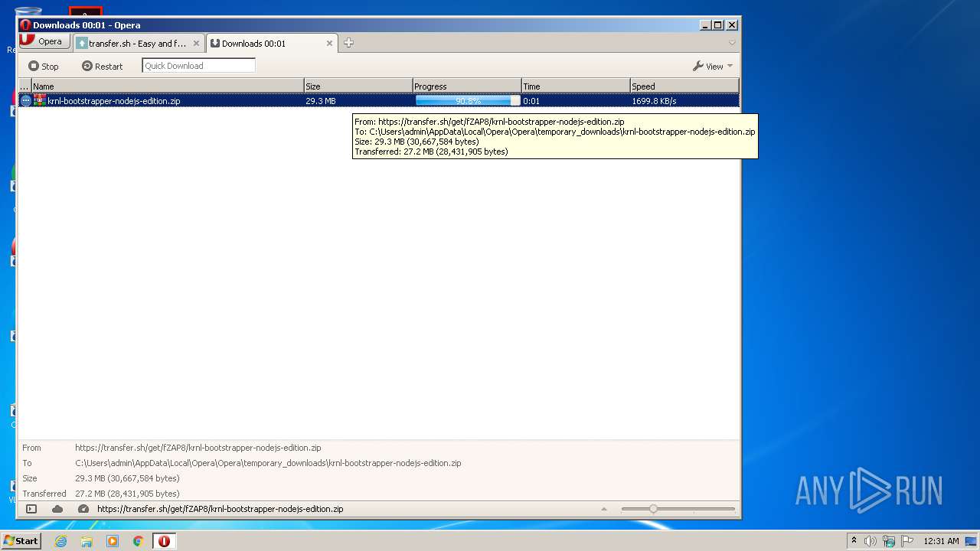This screenshot has width=980, height=551.
Task: Toggle Opera Turbo speedometer icon
Action: (83, 509)
